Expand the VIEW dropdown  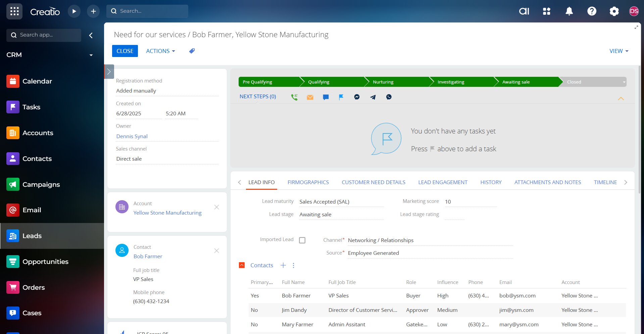(x=618, y=51)
